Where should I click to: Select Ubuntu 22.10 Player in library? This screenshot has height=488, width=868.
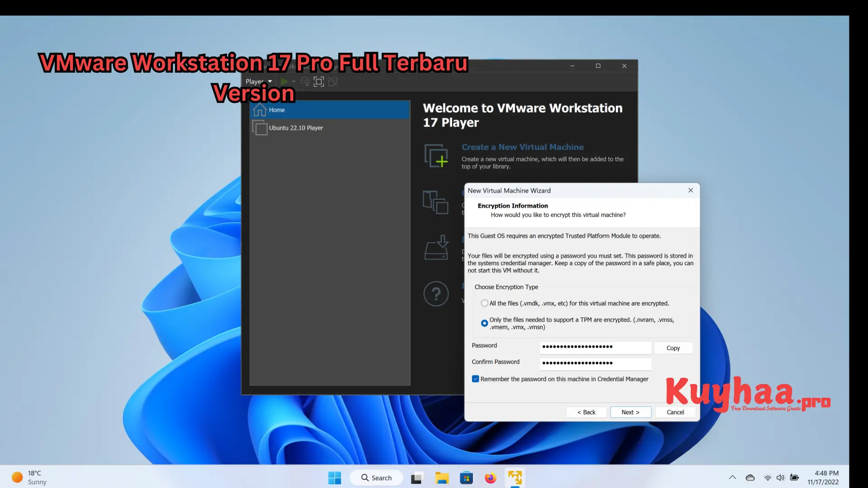[x=330, y=128]
